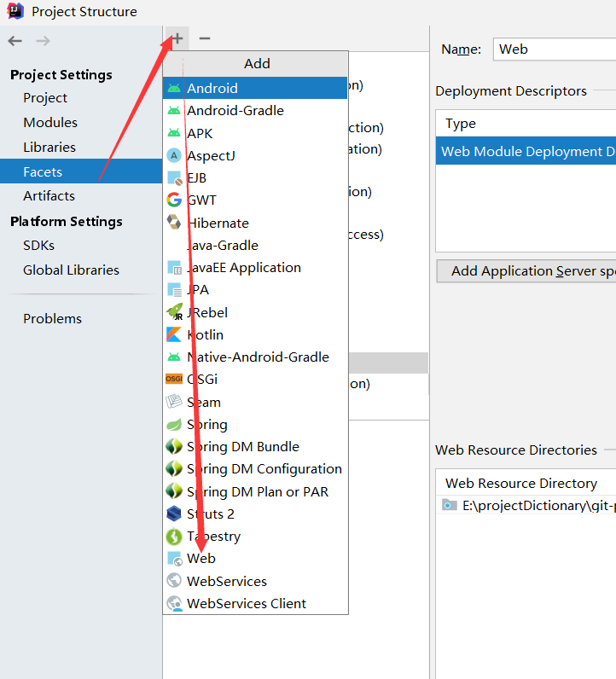Screen dimensions: 616x679
Task: Open the Artifacts settings section
Action: pyautogui.click(x=49, y=196)
